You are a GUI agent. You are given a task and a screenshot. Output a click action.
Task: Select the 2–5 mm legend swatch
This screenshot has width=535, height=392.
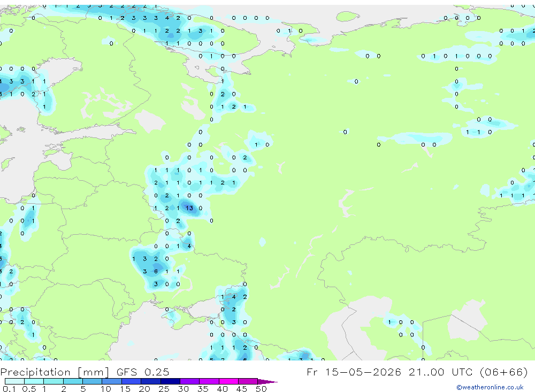point(73,381)
